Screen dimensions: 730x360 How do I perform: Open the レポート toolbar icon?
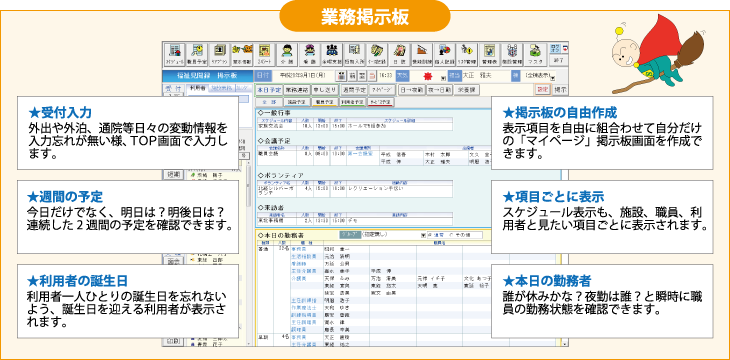tap(264, 55)
